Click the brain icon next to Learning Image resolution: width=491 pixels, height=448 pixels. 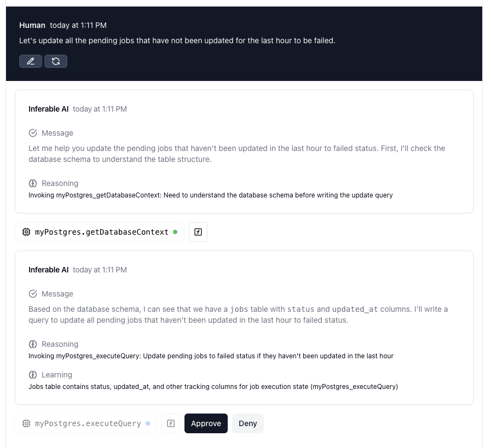[33, 375]
